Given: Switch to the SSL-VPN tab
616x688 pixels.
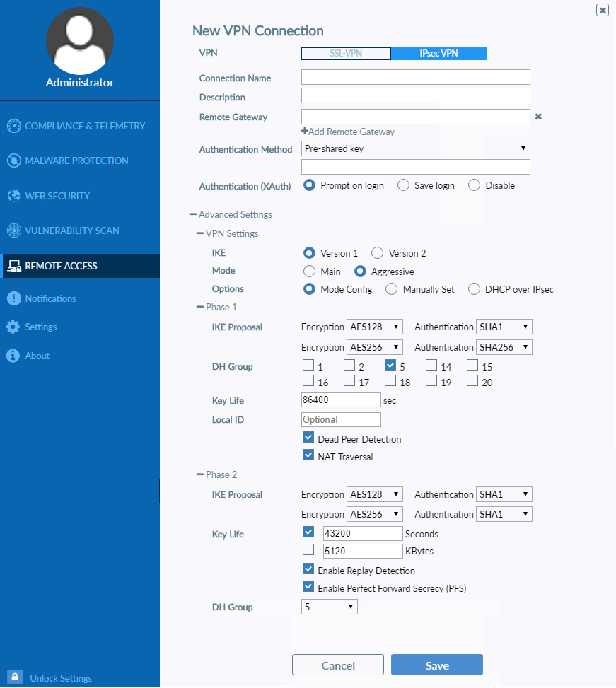Looking at the screenshot, I should [x=346, y=53].
